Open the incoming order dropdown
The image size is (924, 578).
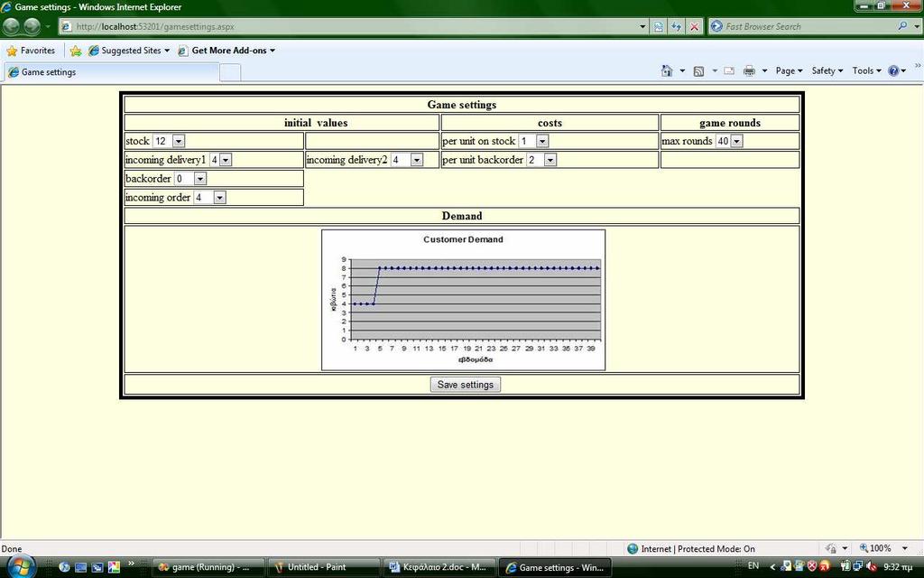coord(219,198)
